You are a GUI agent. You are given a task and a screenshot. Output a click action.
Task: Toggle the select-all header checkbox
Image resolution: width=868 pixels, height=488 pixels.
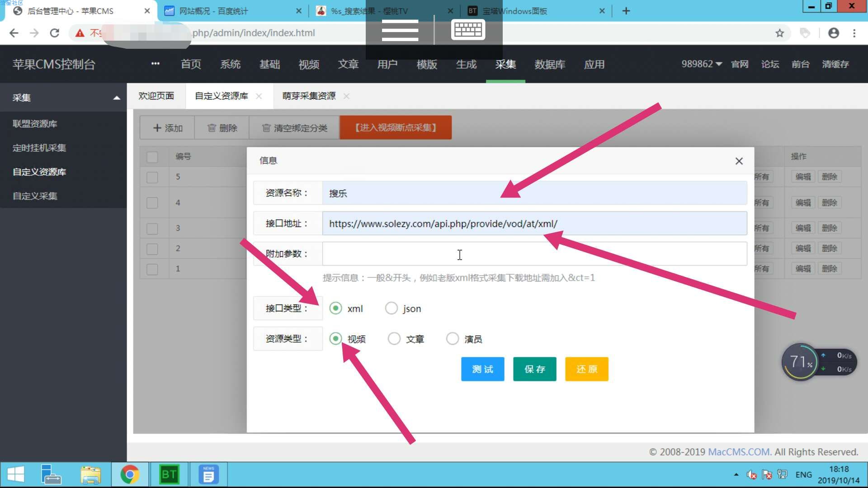click(x=152, y=157)
